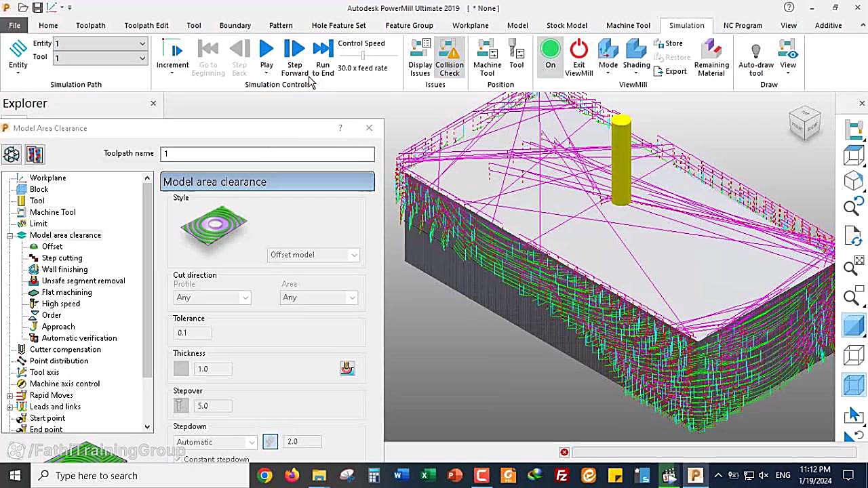The width and height of the screenshot is (868, 488).
Task: Toggle Collision Check in Issues group
Action: tap(450, 58)
